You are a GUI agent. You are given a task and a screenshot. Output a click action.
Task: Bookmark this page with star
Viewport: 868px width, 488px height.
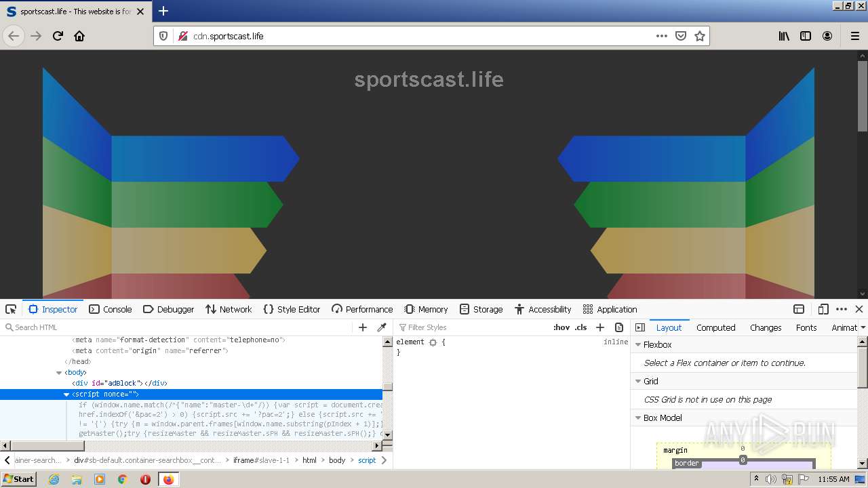coord(700,36)
